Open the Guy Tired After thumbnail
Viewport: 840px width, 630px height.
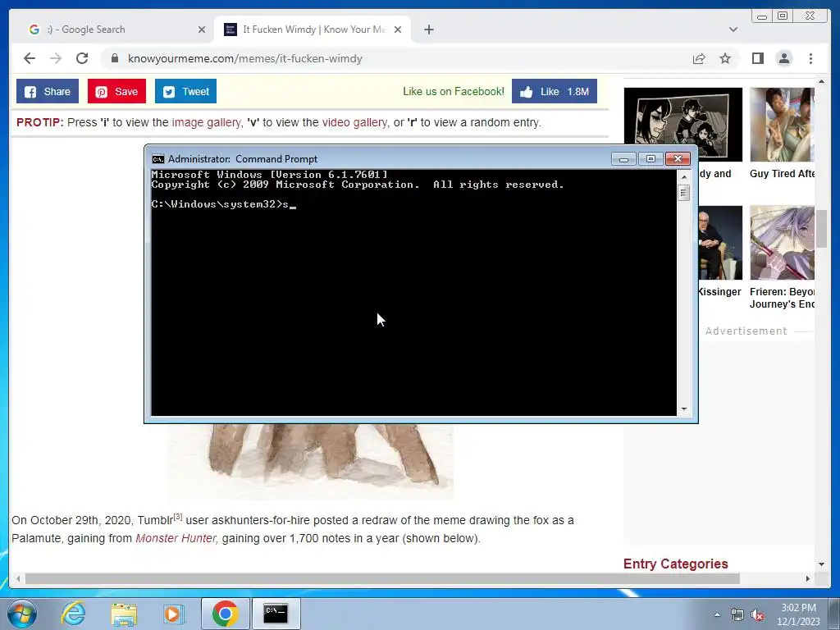click(782, 125)
